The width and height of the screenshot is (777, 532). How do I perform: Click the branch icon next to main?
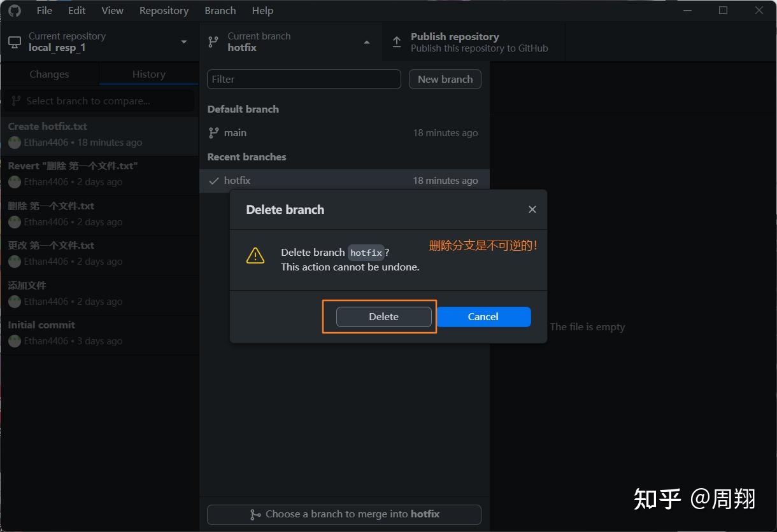pyautogui.click(x=214, y=132)
